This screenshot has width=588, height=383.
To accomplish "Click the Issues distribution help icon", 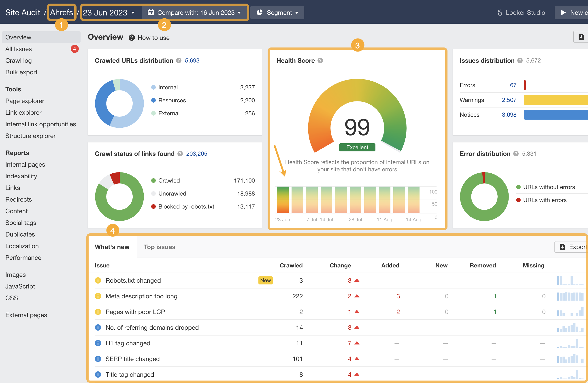I will pyautogui.click(x=520, y=60).
